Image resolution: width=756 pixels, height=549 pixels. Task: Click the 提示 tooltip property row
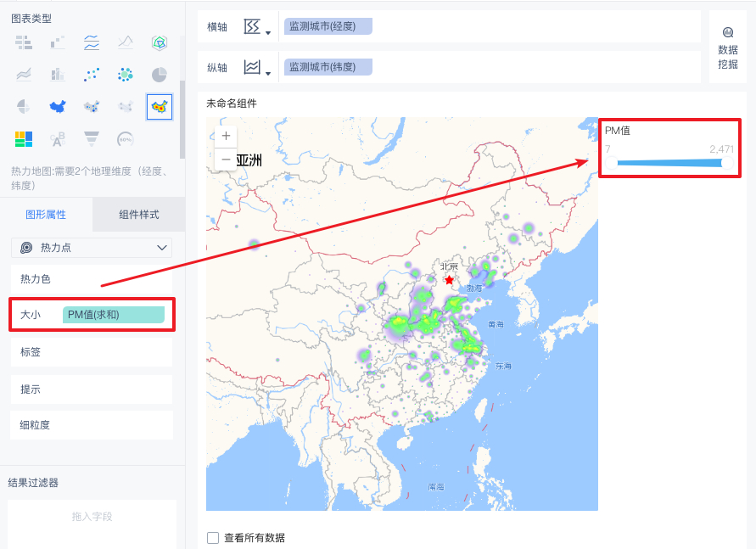(x=92, y=389)
